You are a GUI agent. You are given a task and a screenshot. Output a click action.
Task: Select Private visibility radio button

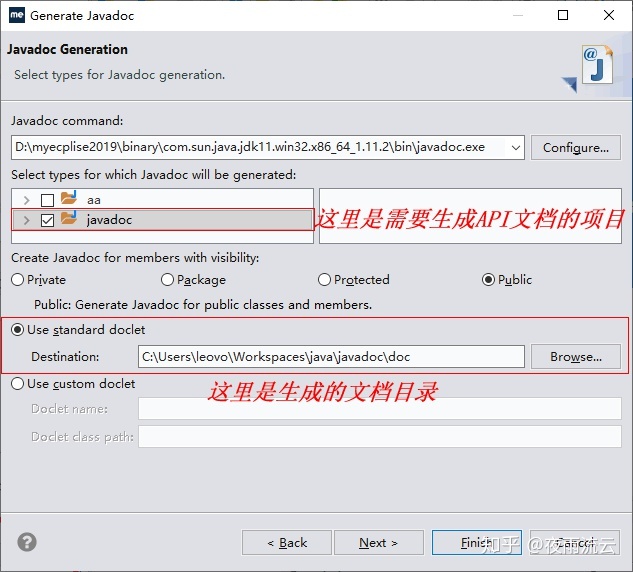17,280
